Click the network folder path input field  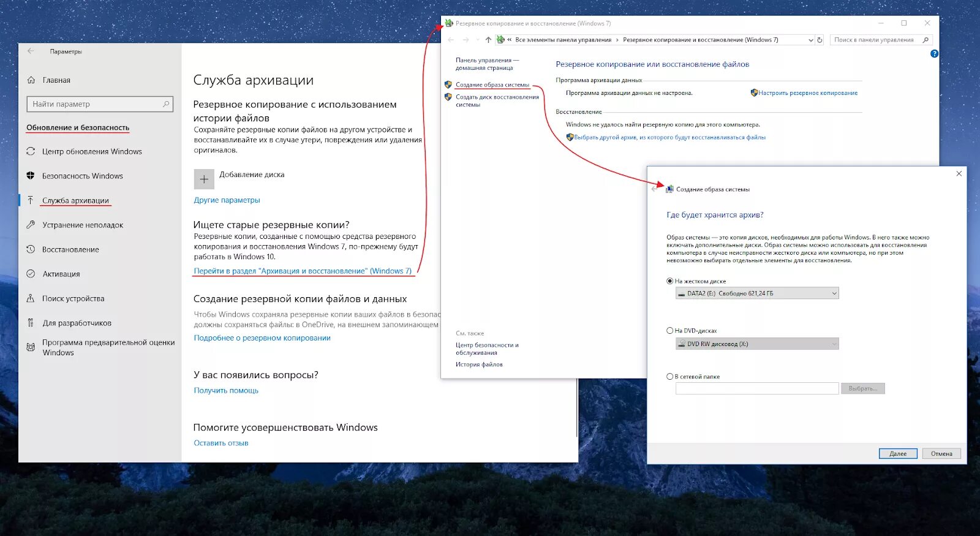[x=757, y=388]
